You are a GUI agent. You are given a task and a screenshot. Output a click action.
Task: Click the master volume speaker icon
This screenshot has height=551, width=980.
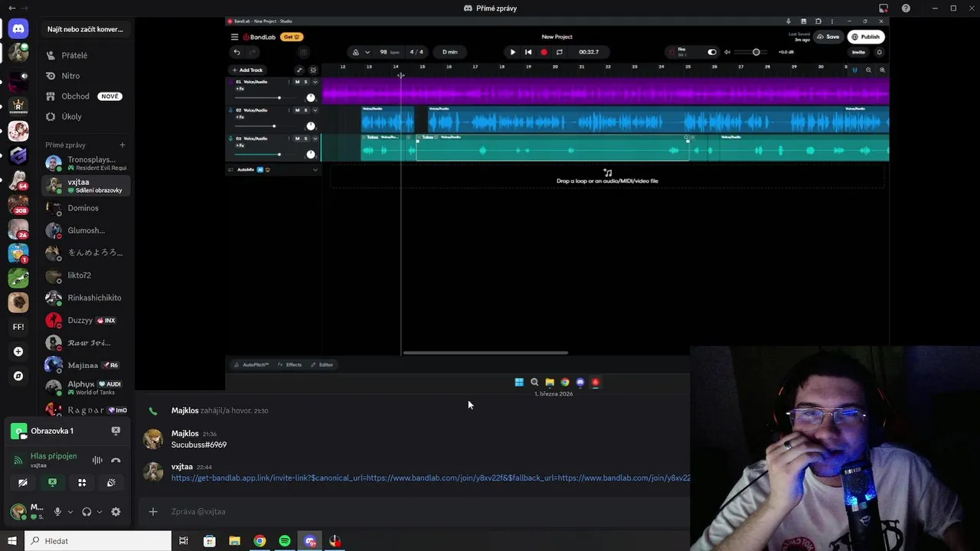(727, 52)
